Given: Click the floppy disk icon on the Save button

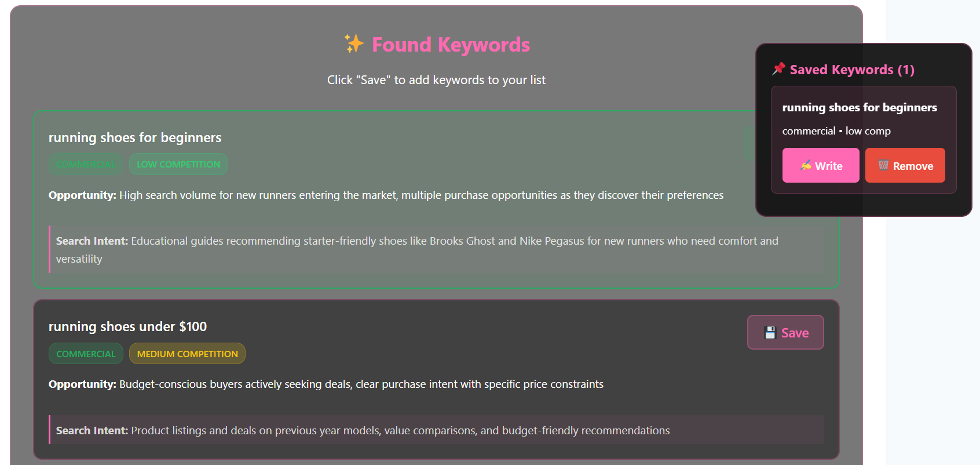Looking at the screenshot, I should coord(770,332).
